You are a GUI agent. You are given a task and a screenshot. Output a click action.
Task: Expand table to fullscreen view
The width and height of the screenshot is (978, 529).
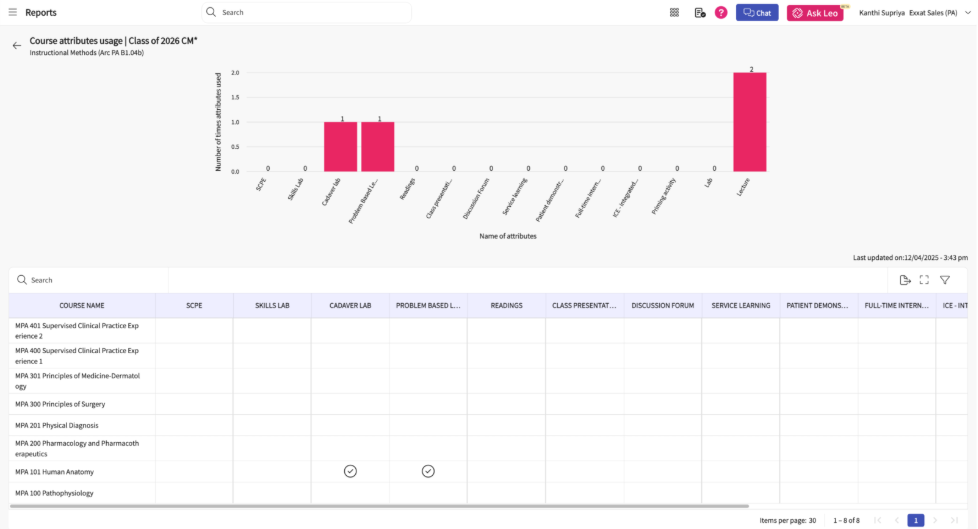pos(924,280)
